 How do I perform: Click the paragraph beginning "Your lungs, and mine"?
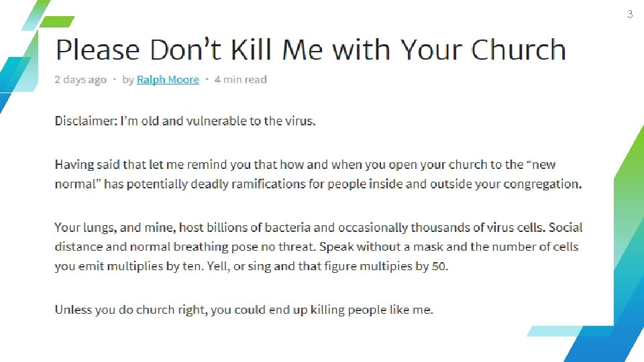318,247
